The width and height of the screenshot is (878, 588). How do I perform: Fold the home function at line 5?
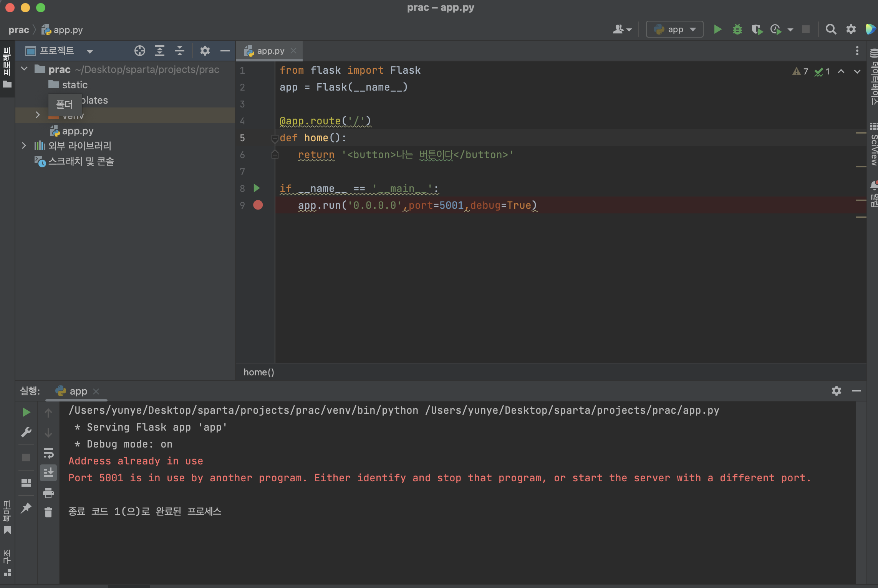point(275,138)
